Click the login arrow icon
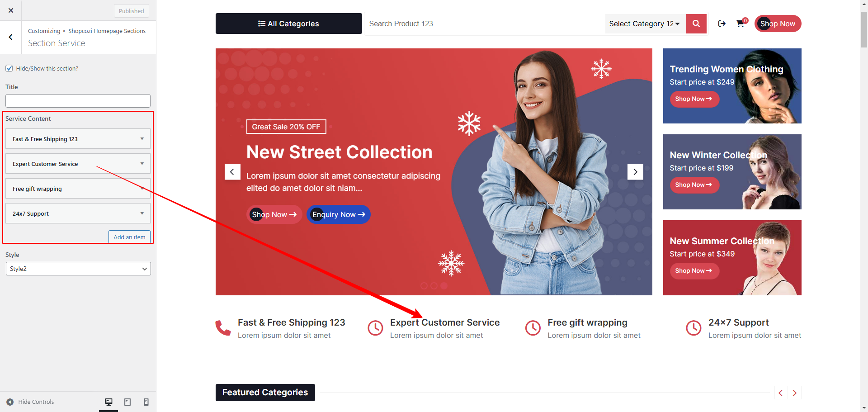The height and width of the screenshot is (412, 868). tap(722, 24)
